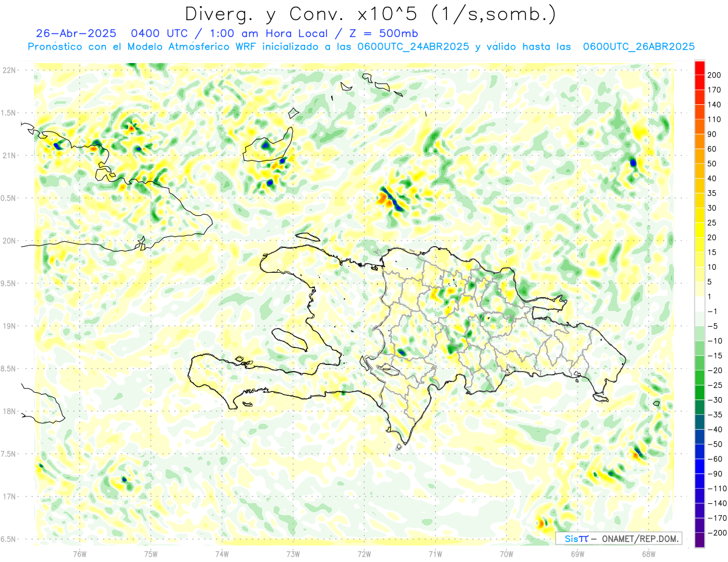The image size is (728, 562).
Task: Click the positive '35' color bar value
Action: click(713, 193)
